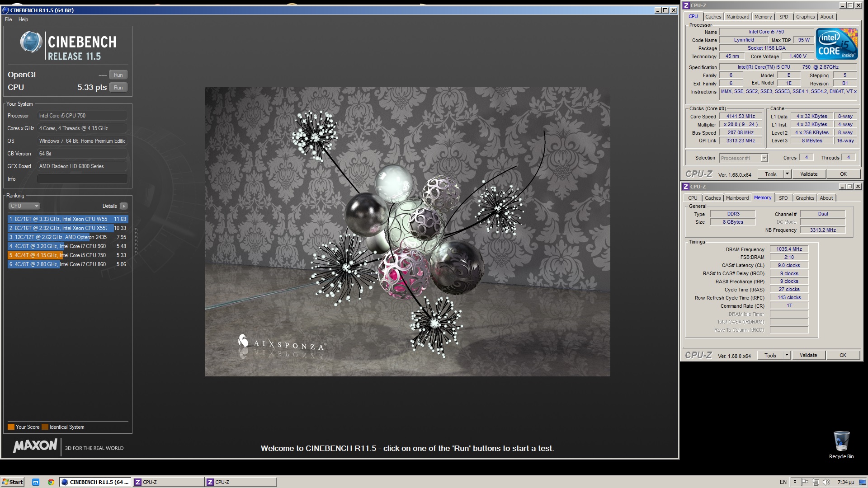Screen dimensions: 868x488
Task: Click the EN language indicator
Action: click(x=783, y=482)
